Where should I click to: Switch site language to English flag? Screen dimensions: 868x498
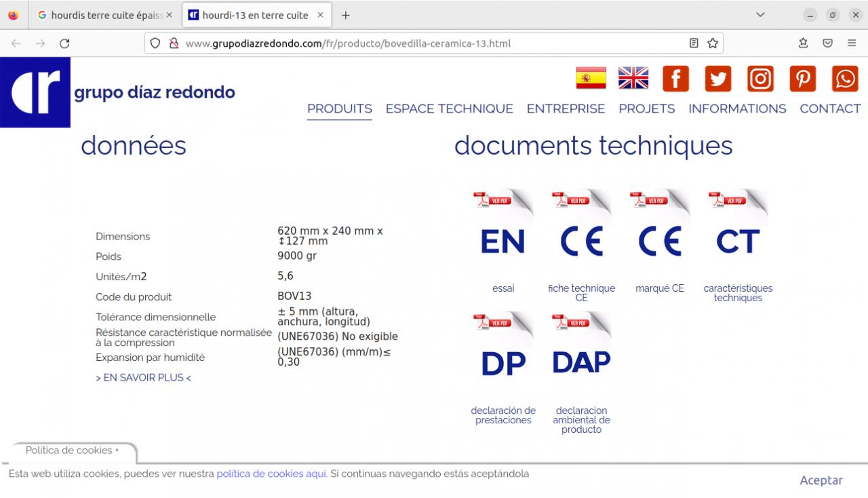coord(633,78)
